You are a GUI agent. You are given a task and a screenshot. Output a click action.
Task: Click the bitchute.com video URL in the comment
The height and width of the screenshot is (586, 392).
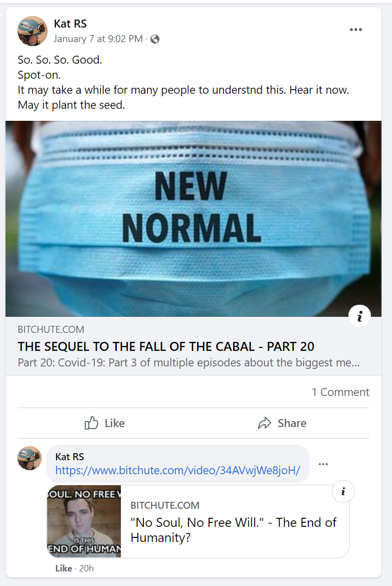click(x=177, y=471)
